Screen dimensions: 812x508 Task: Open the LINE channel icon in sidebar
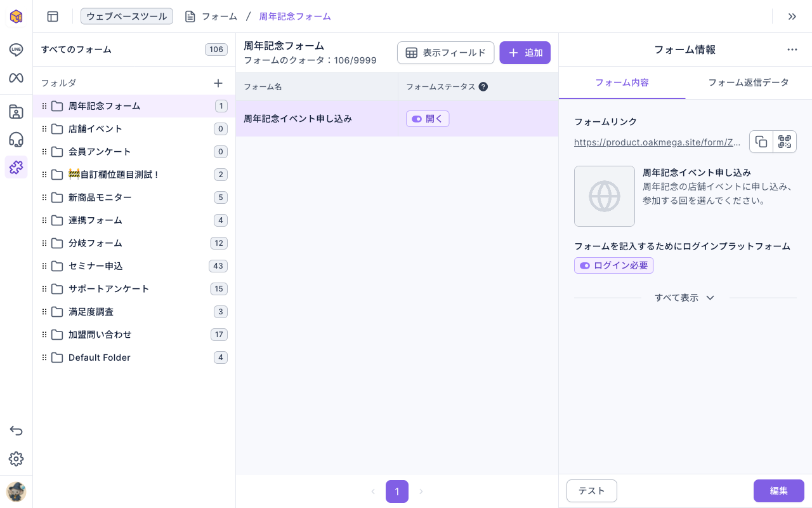click(16, 50)
